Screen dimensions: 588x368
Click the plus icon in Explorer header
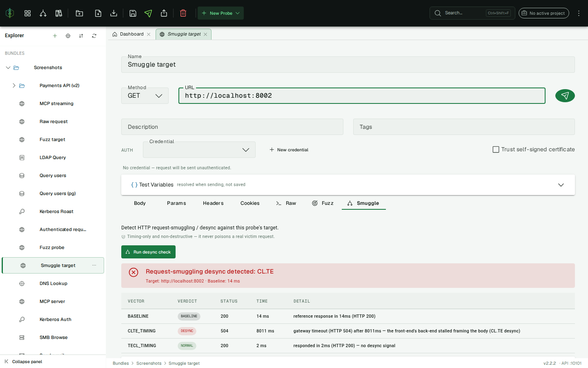pyautogui.click(x=55, y=36)
